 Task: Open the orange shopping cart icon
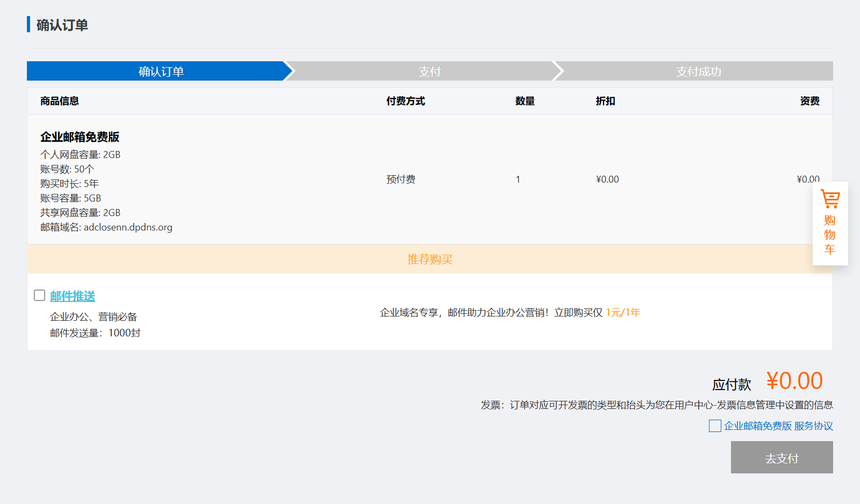coord(830,199)
